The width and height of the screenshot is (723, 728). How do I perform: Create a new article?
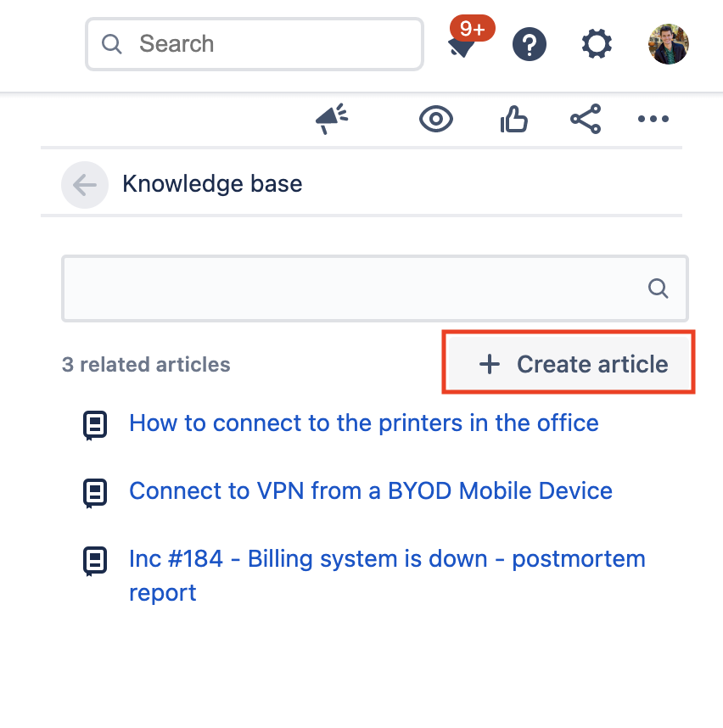568,363
